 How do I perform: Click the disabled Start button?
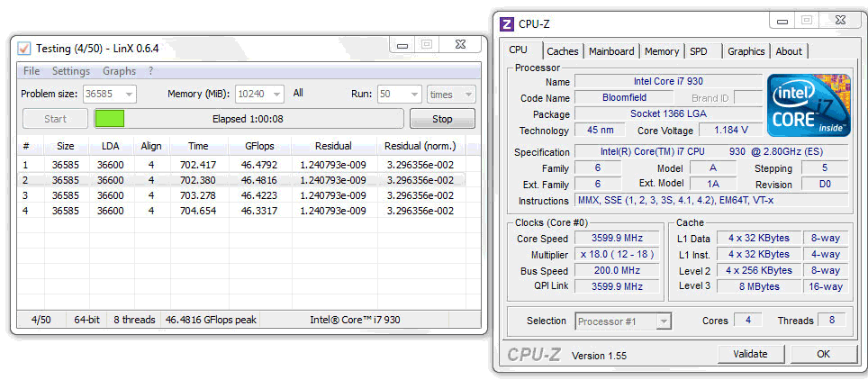(55, 119)
